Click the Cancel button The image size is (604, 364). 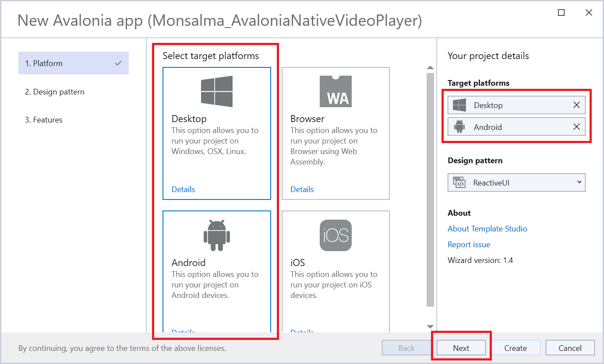(x=570, y=348)
